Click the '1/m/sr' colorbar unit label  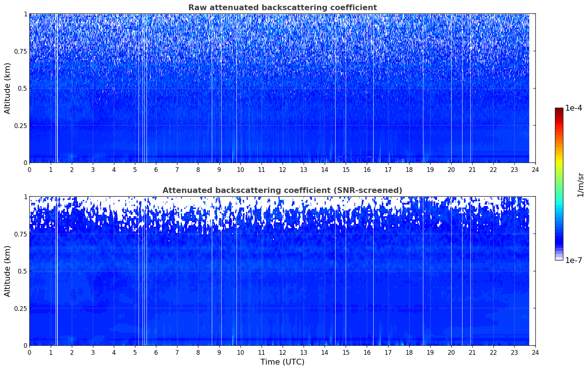(x=580, y=184)
